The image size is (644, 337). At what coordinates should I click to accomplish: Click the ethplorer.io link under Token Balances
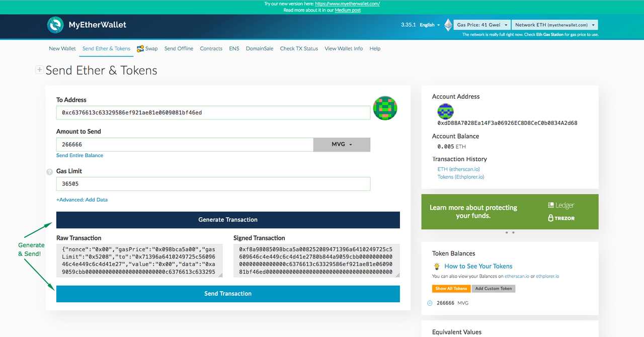coord(547,276)
